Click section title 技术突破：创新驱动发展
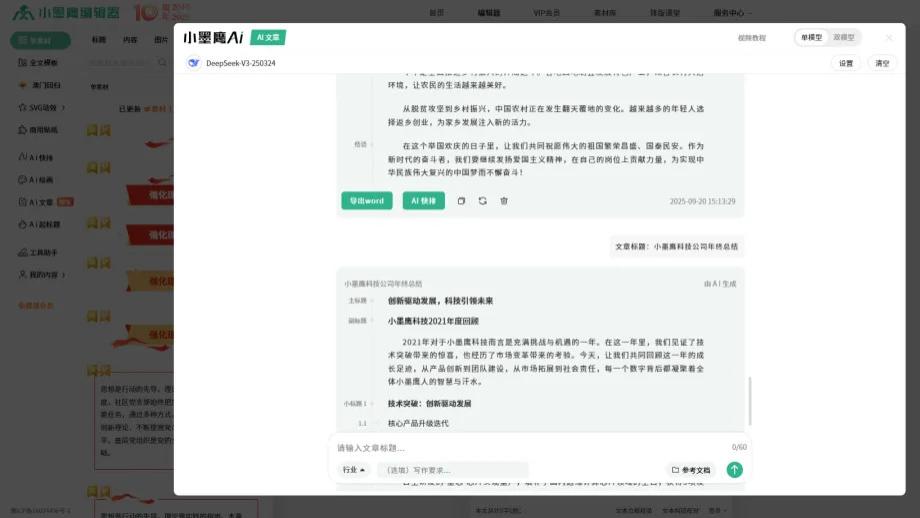920x518 pixels. click(x=429, y=404)
